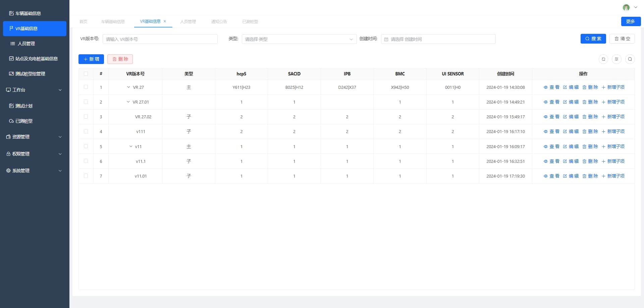644x308 pixels.
Task: Switch to the 通知公告 tab
Action: coord(219,21)
